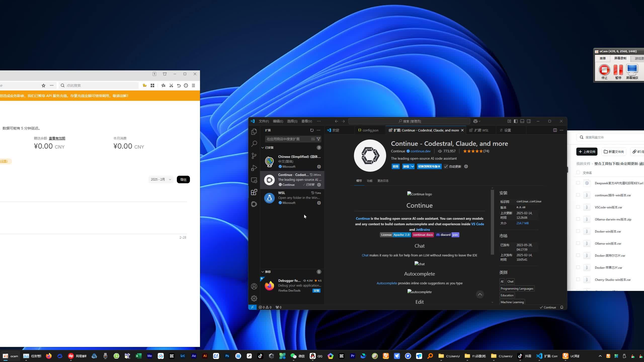Open manage gear for WSL extension

pyautogui.click(x=319, y=203)
